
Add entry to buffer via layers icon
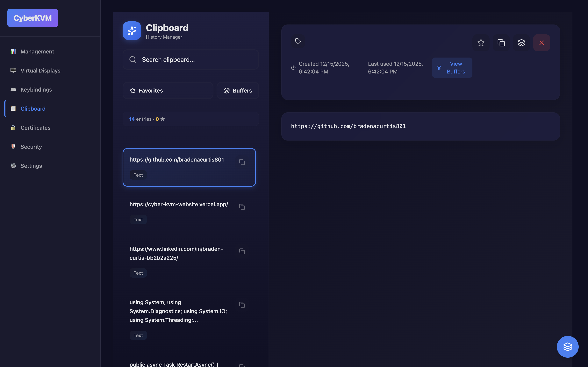click(x=521, y=43)
